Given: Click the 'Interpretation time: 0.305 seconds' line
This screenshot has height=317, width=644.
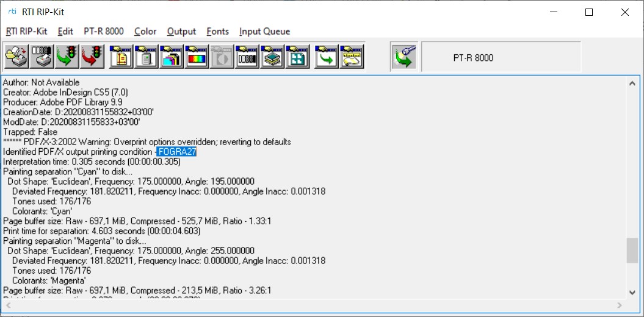Looking at the screenshot, I should coord(92,162).
